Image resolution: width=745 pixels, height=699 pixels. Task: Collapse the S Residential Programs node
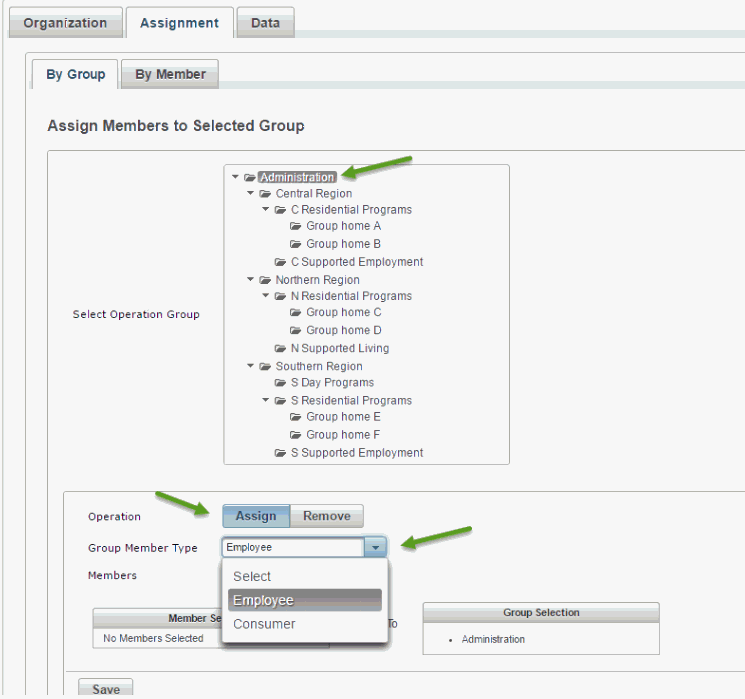coord(266,400)
